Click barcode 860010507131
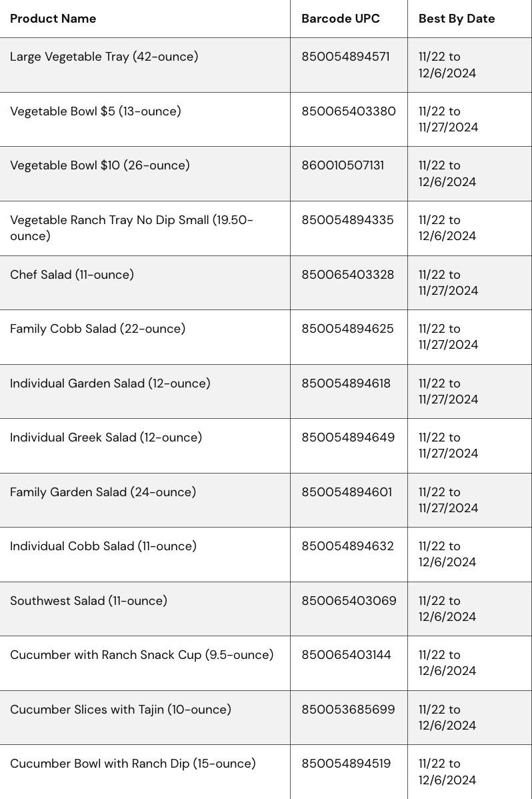This screenshot has height=799, width=532. [x=343, y=165]
